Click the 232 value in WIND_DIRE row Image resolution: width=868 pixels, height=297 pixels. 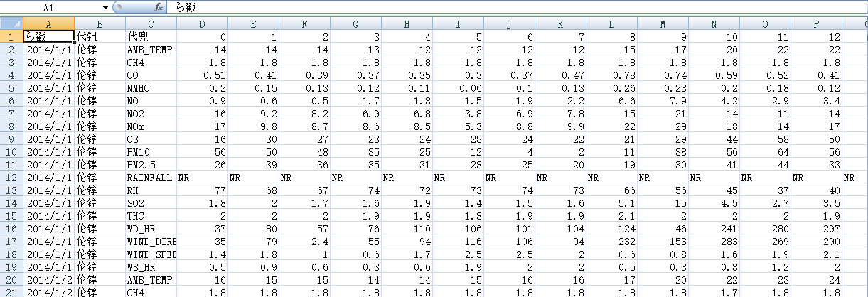(x=611, y=242)
